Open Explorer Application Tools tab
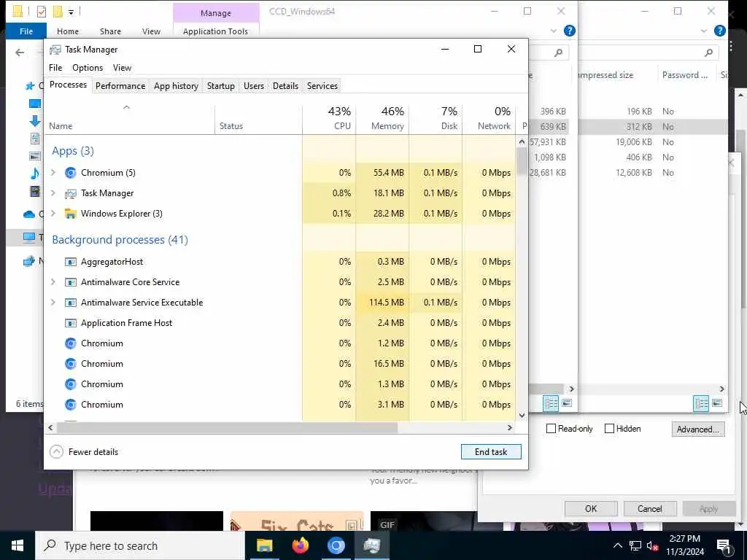The width and height of the screenshot is (747, 560). [215, 31]
